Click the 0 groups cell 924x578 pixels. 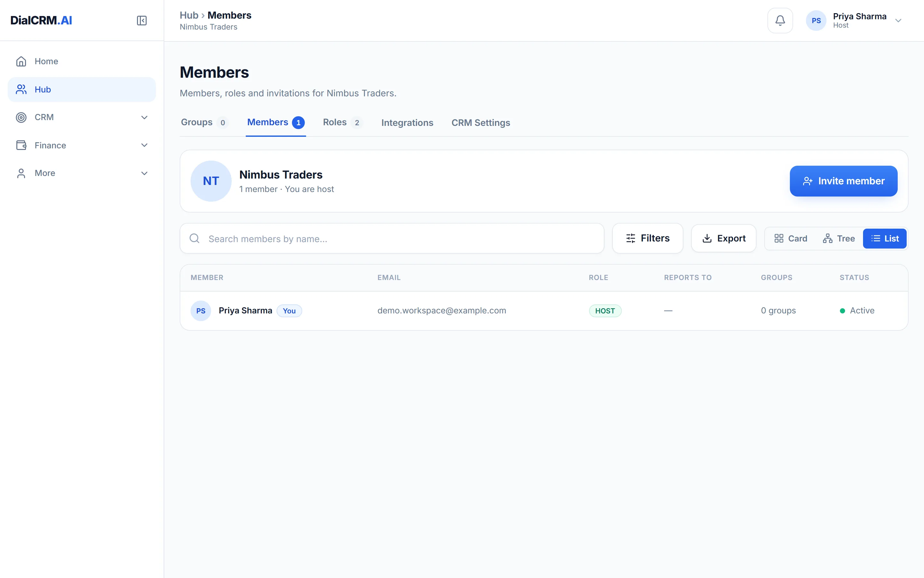pos(778,311)
